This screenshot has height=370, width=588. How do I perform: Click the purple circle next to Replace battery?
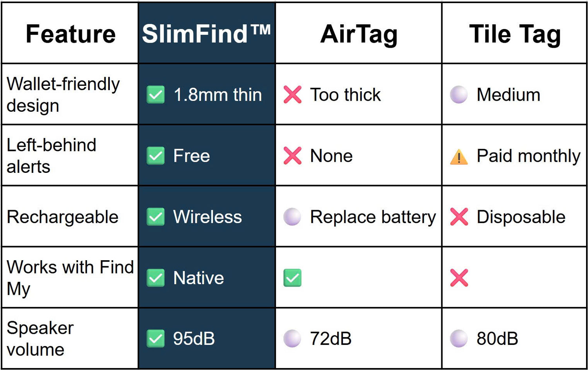point(292,217)
